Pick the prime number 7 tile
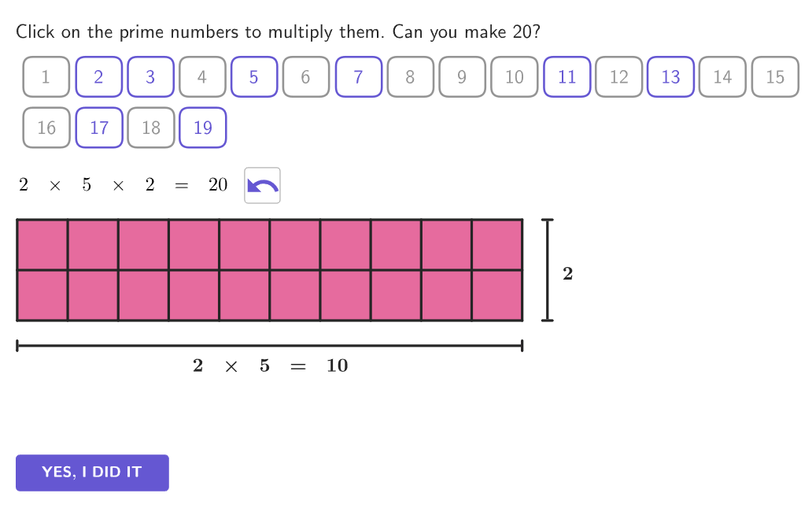Viewport: 812px width, 508px height. (x=358, y=76)
